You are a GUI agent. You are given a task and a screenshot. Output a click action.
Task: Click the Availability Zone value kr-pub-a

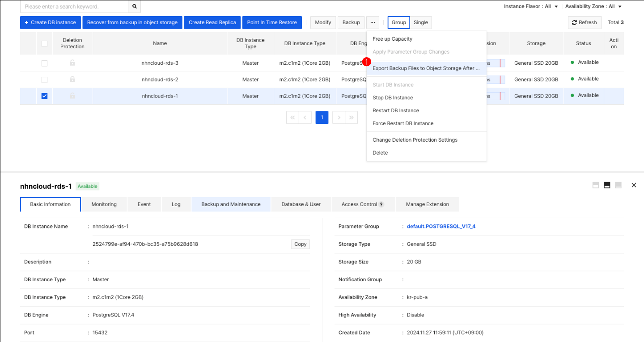(x=417, y=297)
